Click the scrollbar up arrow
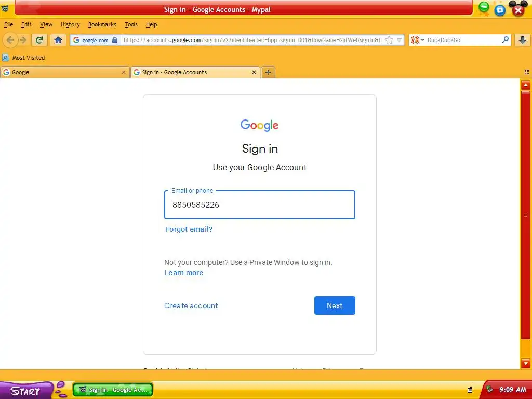 click(526, 85)
